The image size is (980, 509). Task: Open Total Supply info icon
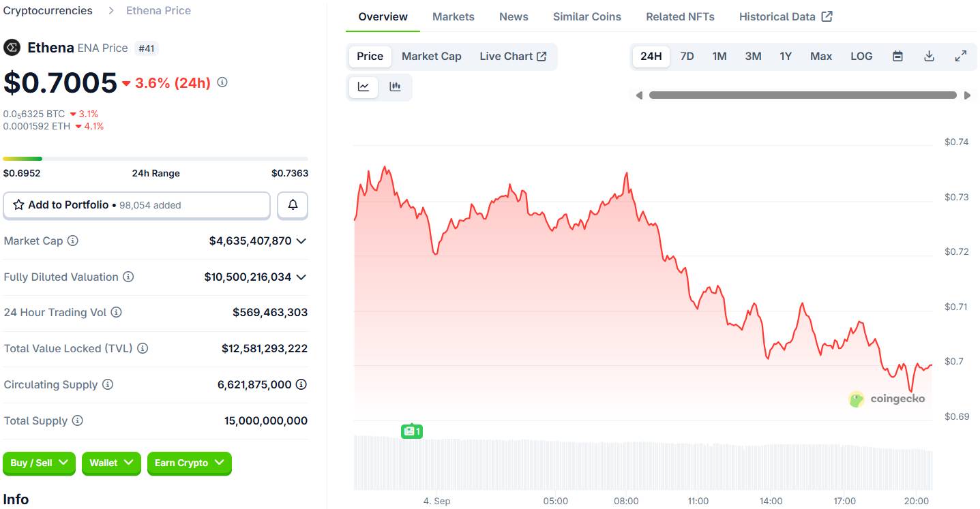pyautogui.click(x=78, y=421)
